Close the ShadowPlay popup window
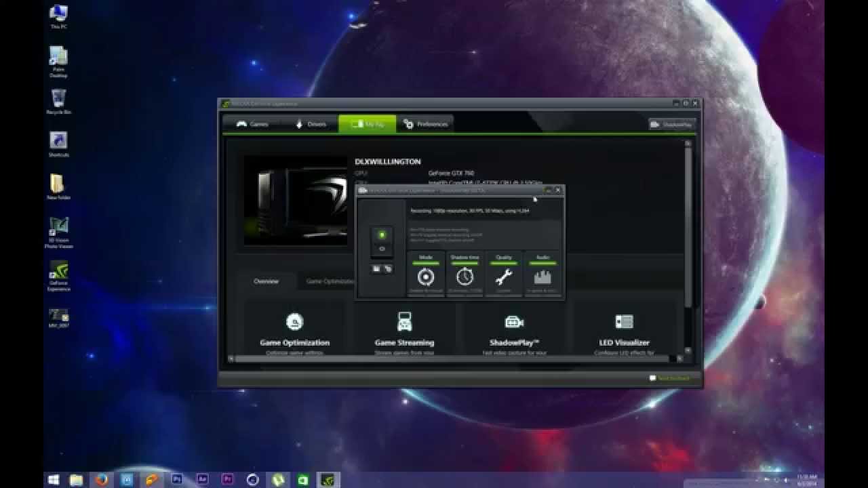Image resolution: width=868 pixels, height=488 pixels. pyautogui.click(x=558, y=190)
